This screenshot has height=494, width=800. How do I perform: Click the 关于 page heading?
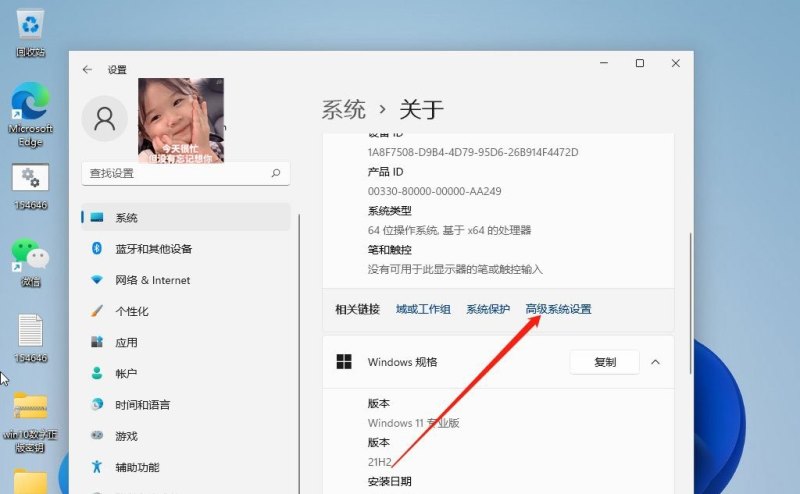pos(421,110)
